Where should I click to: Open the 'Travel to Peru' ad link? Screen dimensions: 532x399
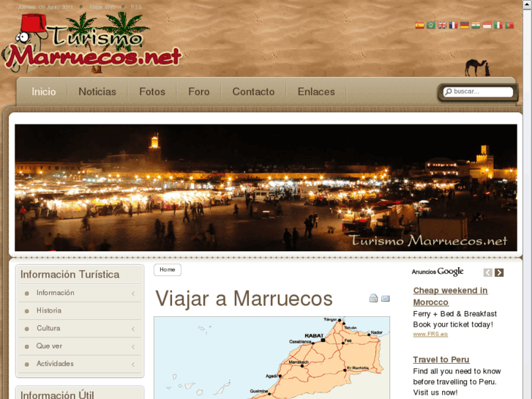tap(441, 359)
